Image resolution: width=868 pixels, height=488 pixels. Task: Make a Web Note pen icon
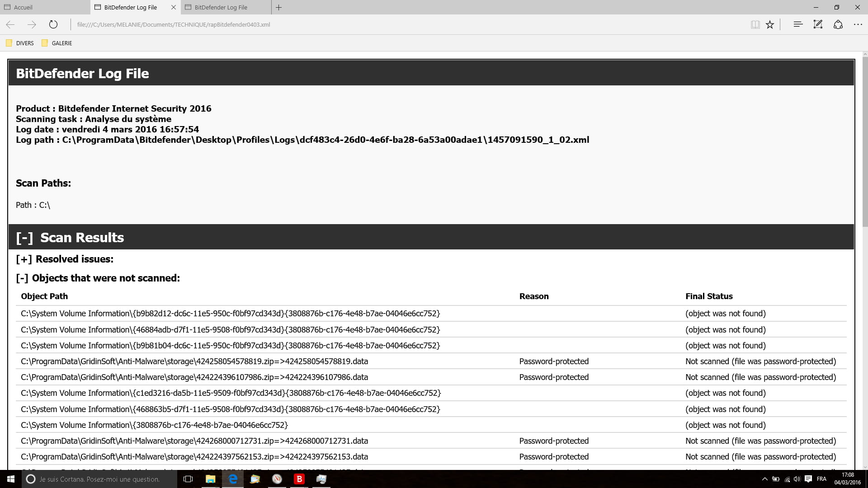pos(818,24)
